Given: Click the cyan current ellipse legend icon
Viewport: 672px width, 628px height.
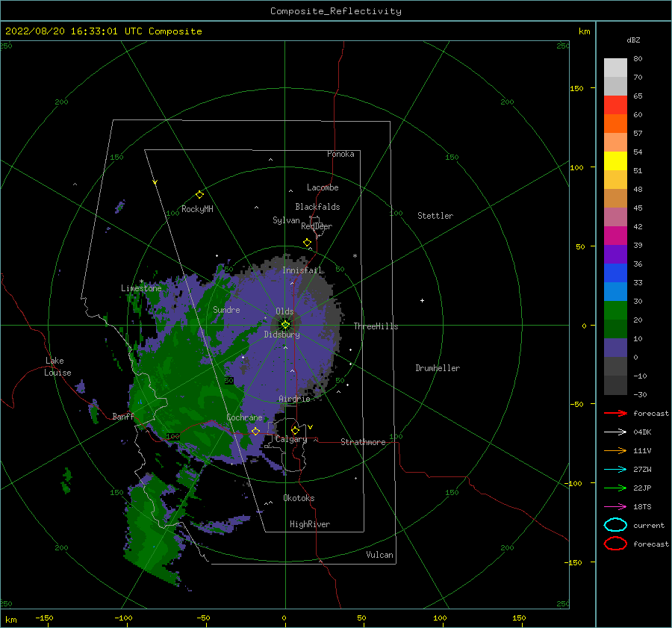Looking at the screenshot, I should click(615, 525).
